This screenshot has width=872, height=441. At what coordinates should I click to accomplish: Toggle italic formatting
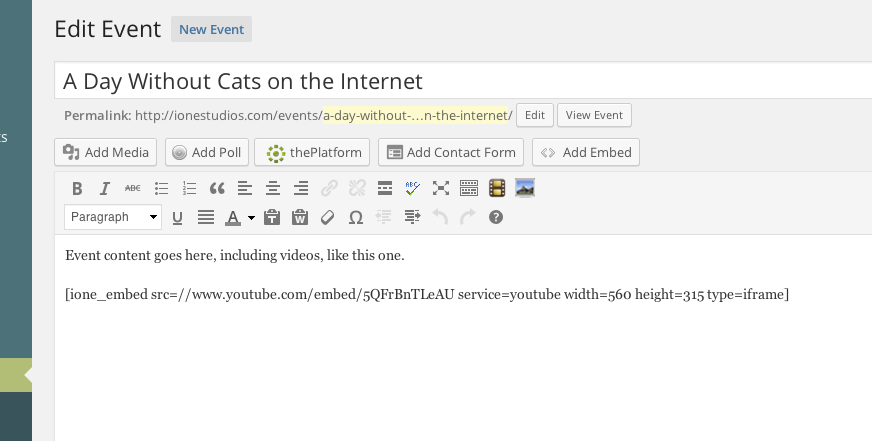(x=105, y=188)
